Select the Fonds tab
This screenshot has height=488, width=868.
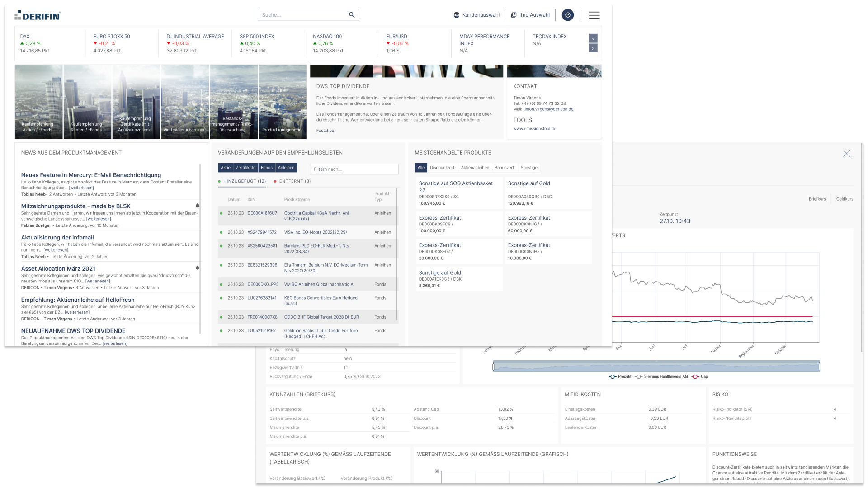click(267, 168)
